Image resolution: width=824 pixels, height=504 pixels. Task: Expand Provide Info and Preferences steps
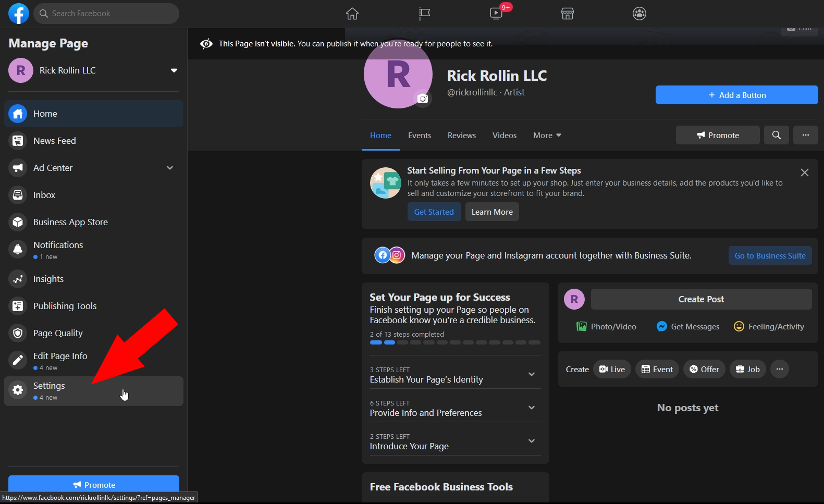(532, 408)
